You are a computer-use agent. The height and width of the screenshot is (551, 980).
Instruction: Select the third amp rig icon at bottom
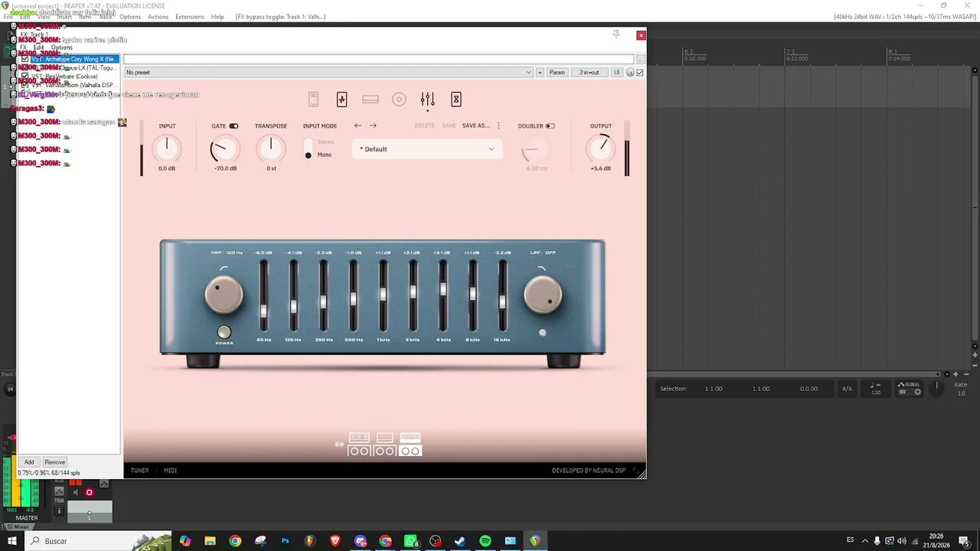pyautogui.click(x=410, y=445)
